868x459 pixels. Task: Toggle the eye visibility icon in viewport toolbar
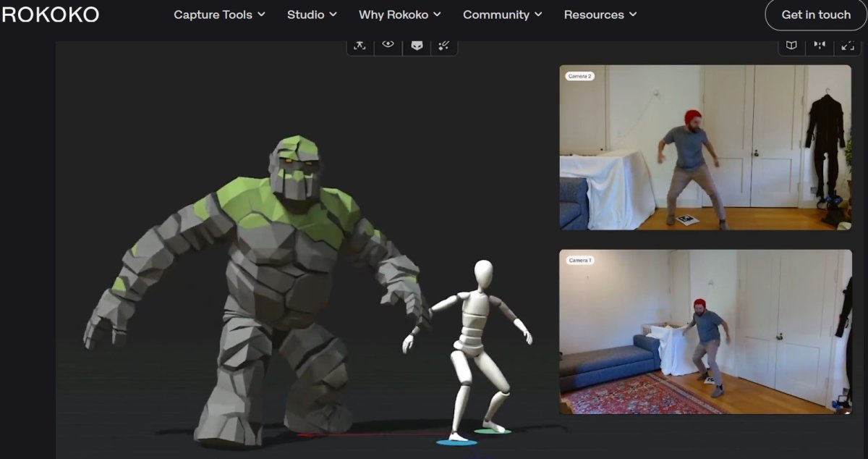pyautogui.click(x=388, y=45)
